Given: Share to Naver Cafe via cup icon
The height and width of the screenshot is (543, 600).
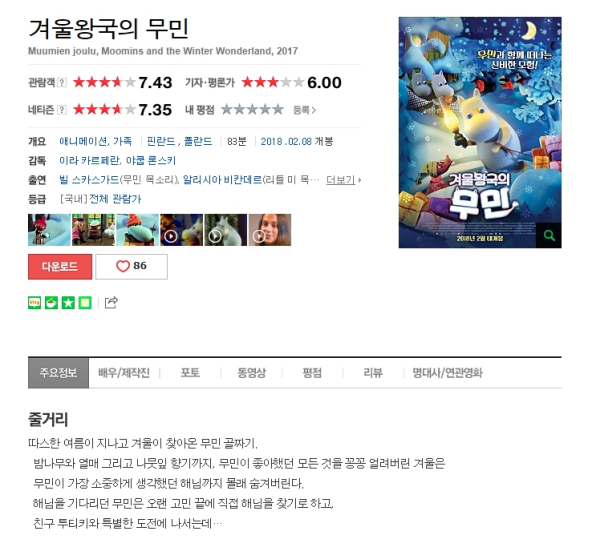Looking at the screenshot, I should tap(51, 303).
